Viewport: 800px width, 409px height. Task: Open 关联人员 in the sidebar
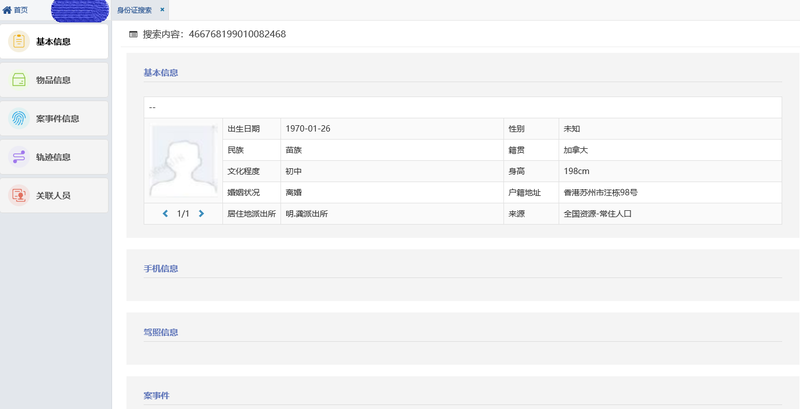(54, 195)
